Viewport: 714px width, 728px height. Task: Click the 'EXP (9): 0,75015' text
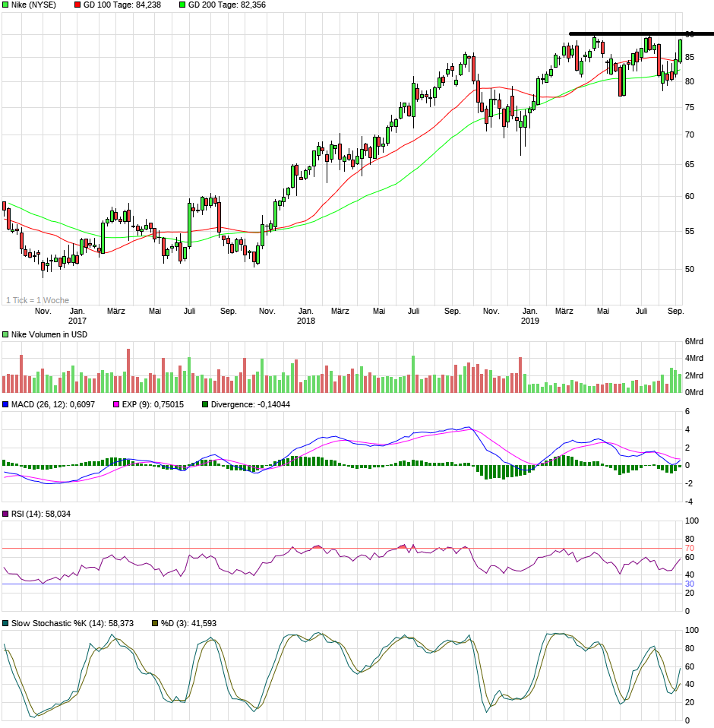point(153,405)
